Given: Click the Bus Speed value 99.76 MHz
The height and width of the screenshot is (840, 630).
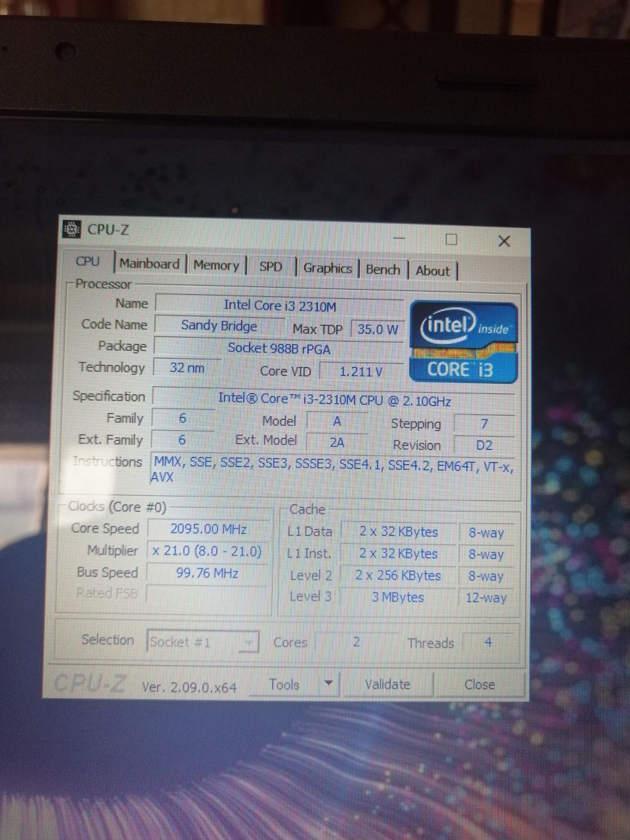Looking at the screenshot, I should click(x=207, y=573).
